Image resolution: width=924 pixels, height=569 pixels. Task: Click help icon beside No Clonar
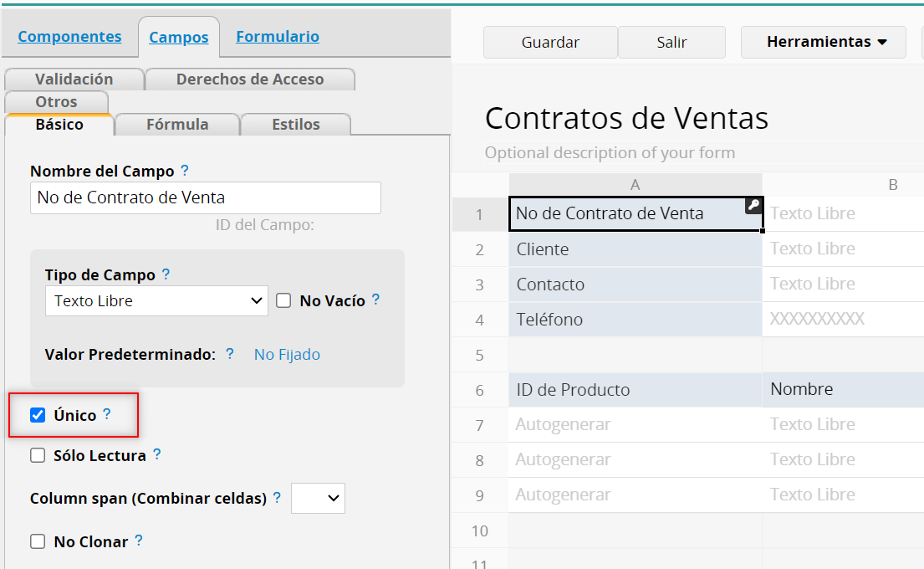click(x=139, y=541)
